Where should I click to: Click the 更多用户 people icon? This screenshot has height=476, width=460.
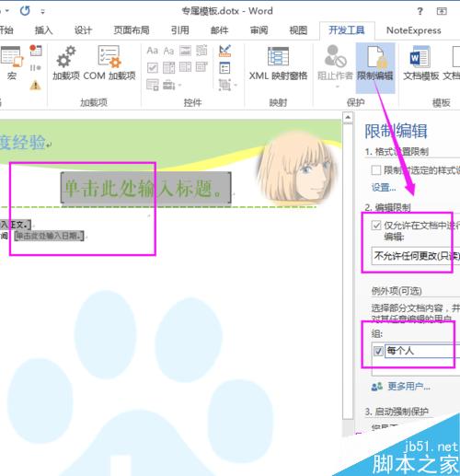tap(377, 387)
